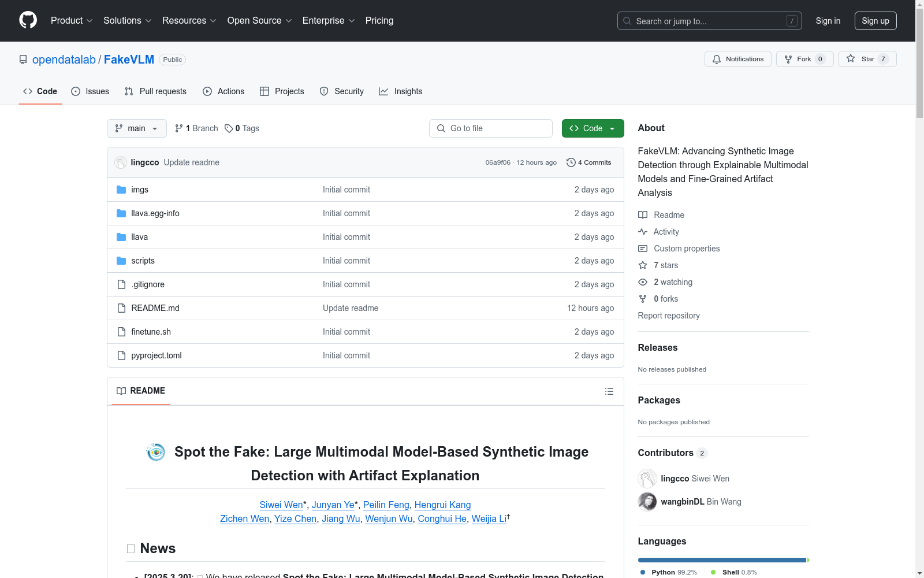
Task: Click the Sign up button
Action: [875, 21]
